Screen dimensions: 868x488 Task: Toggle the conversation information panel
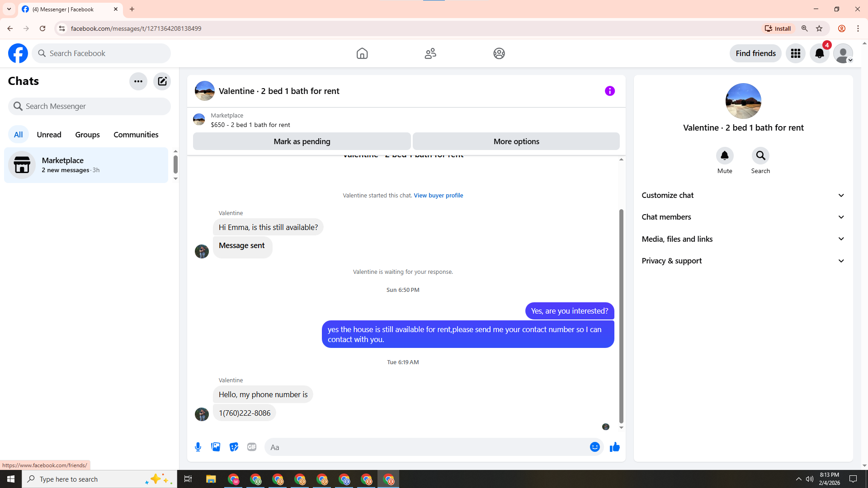609,91
